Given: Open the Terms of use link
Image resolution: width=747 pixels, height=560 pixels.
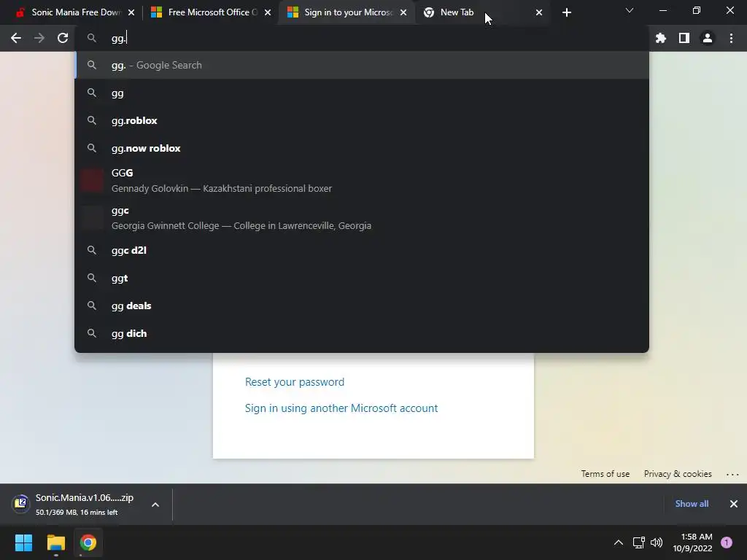Looking at the screenshot, I should [x=605, y=474].
